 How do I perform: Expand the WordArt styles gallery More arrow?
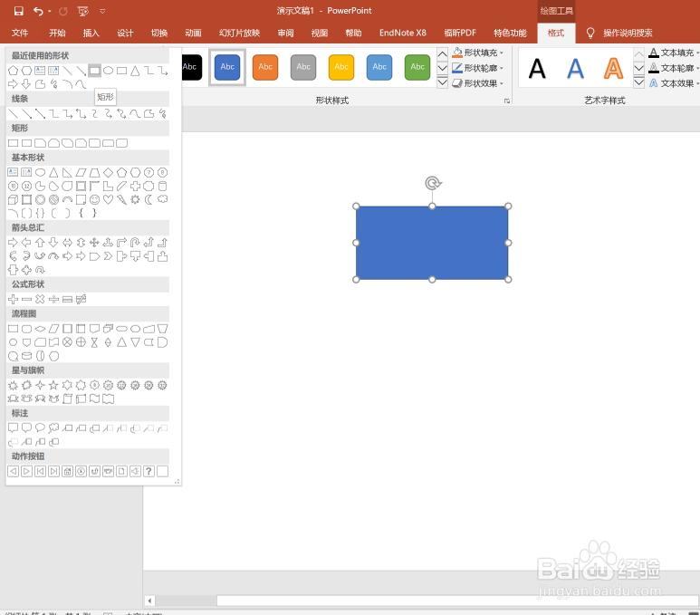coord(638,82)
